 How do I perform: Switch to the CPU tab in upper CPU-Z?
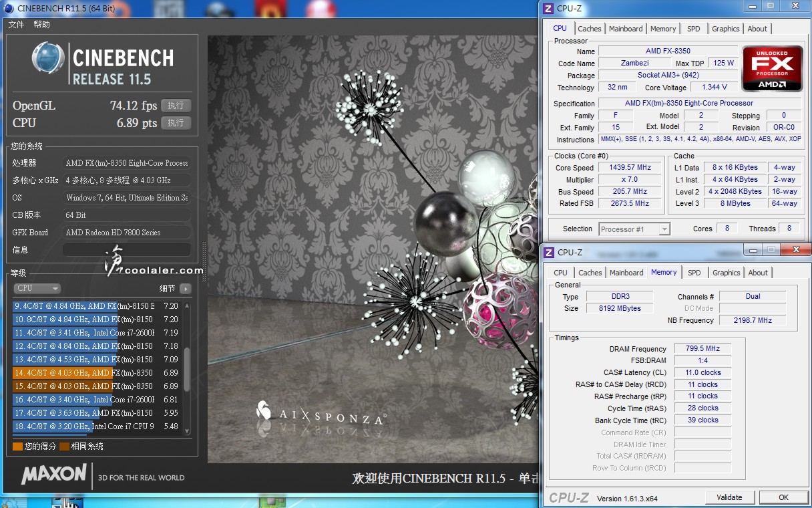pyautogui.click(x=560, y=28)
